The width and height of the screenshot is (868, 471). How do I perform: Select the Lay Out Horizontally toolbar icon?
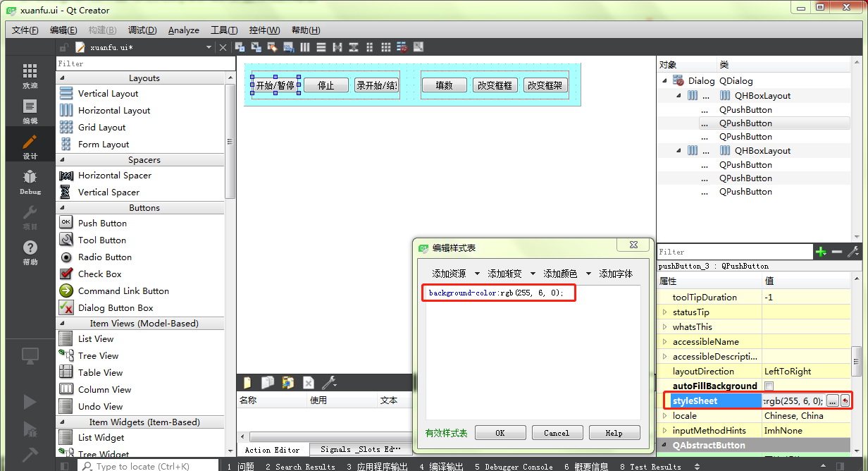click(305, 47)
